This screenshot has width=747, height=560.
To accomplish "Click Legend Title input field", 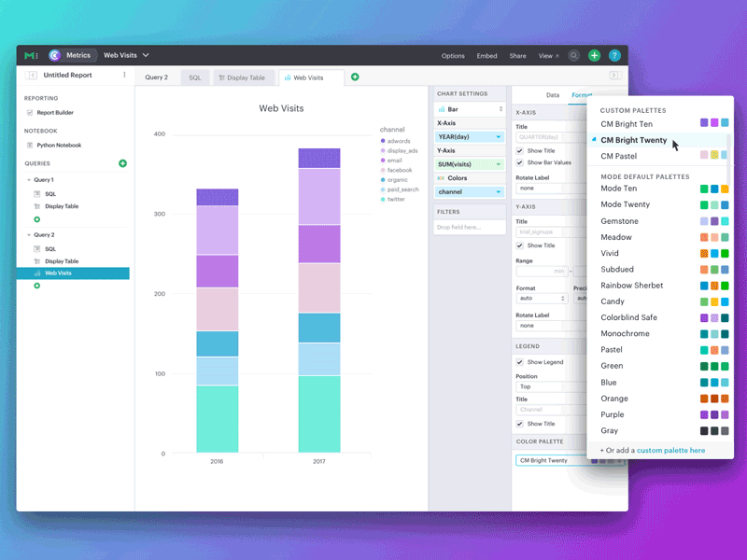I will tap(551, 410).
